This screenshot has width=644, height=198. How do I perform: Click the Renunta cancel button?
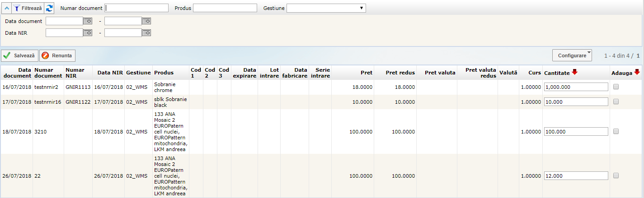(57, 55)
